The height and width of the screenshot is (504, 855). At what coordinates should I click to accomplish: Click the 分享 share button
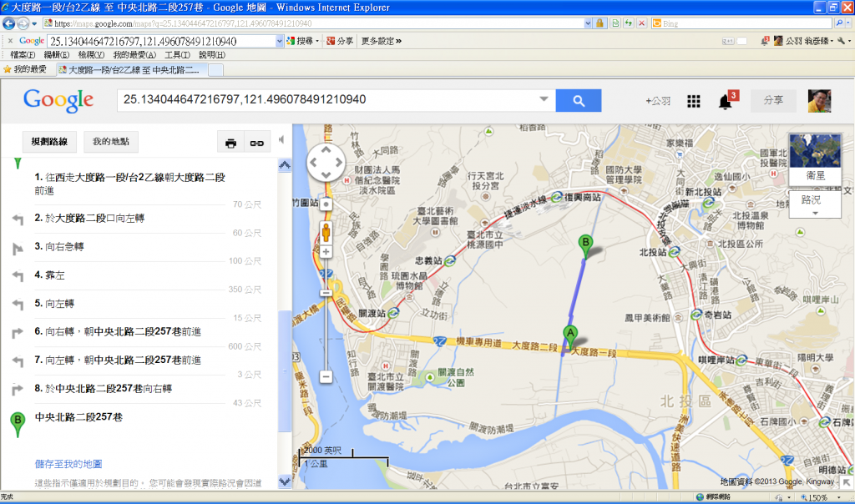[x=773, y=100]
